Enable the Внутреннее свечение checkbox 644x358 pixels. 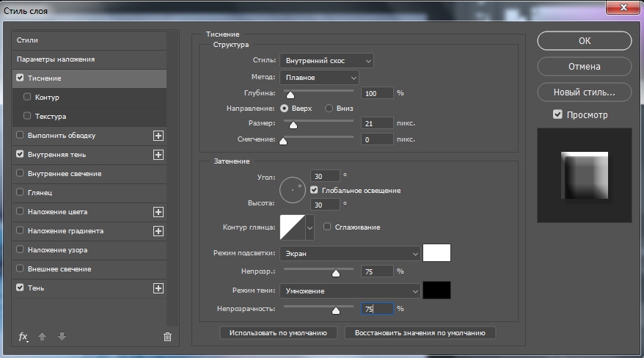coord(20,173)
